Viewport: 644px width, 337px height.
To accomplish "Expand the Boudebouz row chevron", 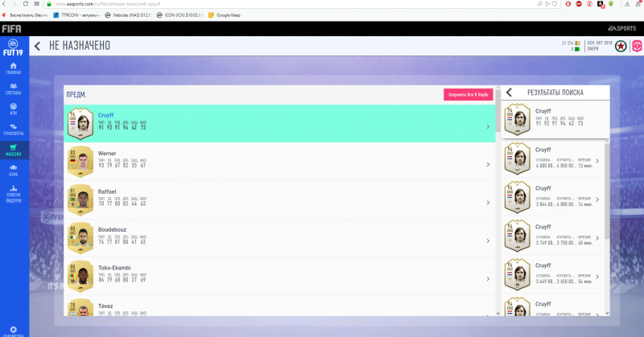I will click(x=488, y=241).
